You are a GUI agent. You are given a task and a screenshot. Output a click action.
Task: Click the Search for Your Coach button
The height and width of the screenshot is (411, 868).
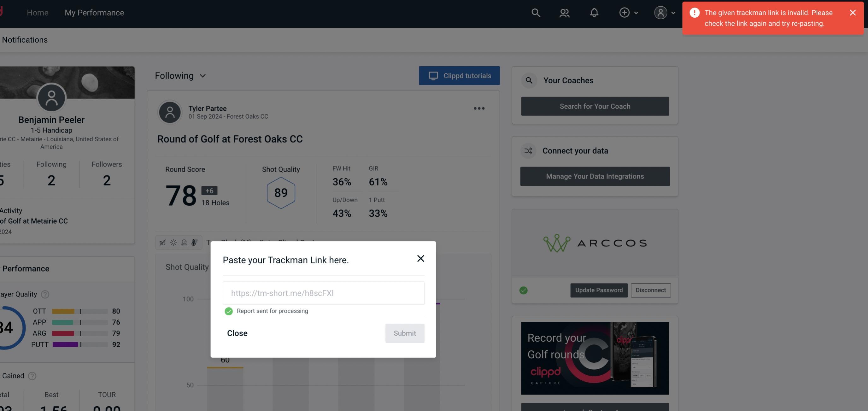pyautogui.click(x=595, y=106)
